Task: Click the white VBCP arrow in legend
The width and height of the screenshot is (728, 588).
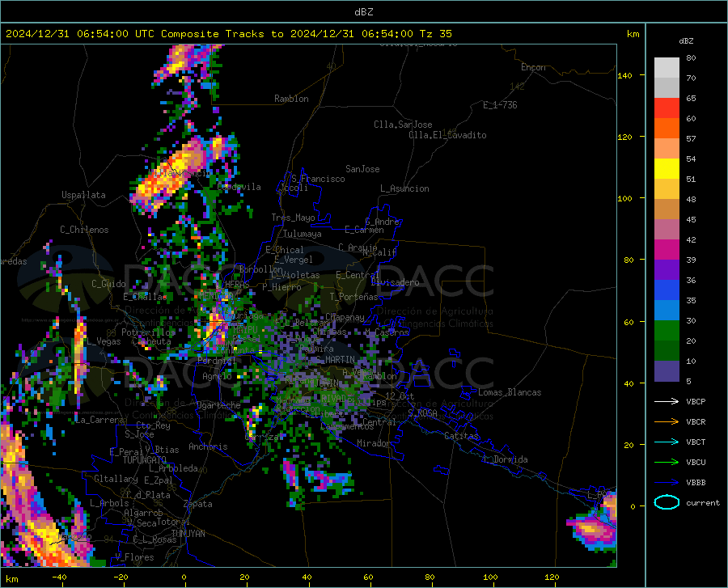Action: click(667, 401)
